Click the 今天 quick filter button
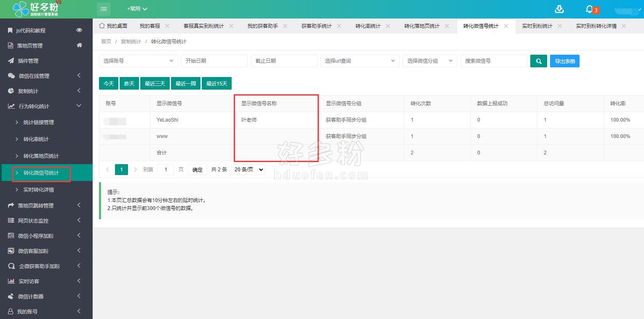This screenshot has height=319, width=644. click(109, 83)
